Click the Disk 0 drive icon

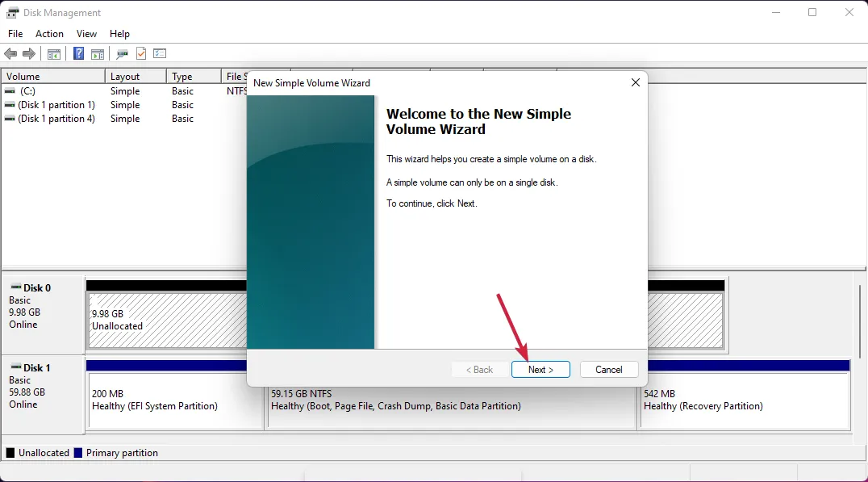click(15, 287)
